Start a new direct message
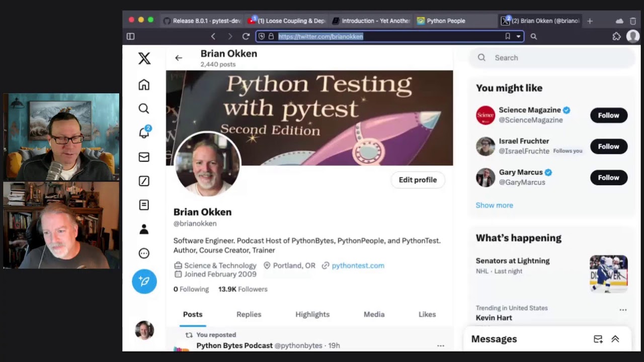This screenshot has height=362, width=644. click(598, 339)
